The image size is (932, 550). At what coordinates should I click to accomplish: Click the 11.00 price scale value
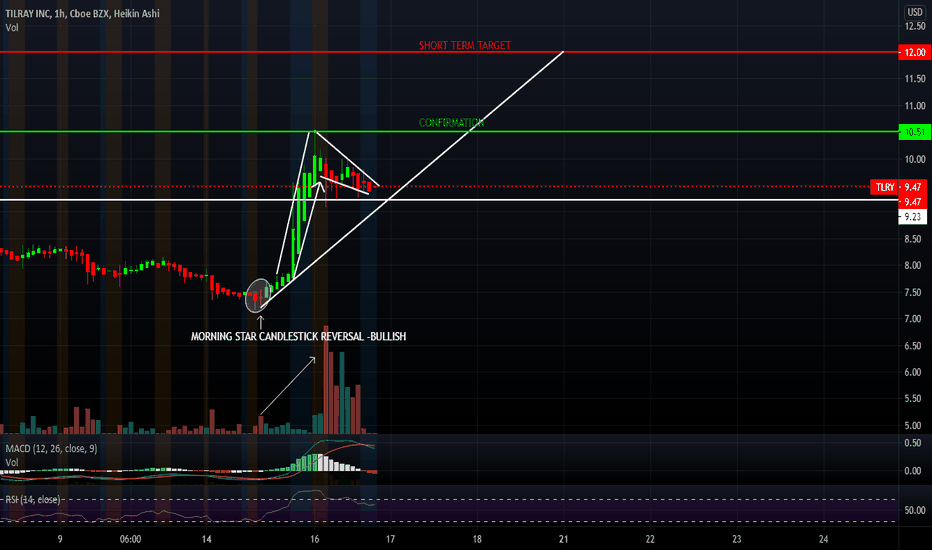(x=915, y=106)
